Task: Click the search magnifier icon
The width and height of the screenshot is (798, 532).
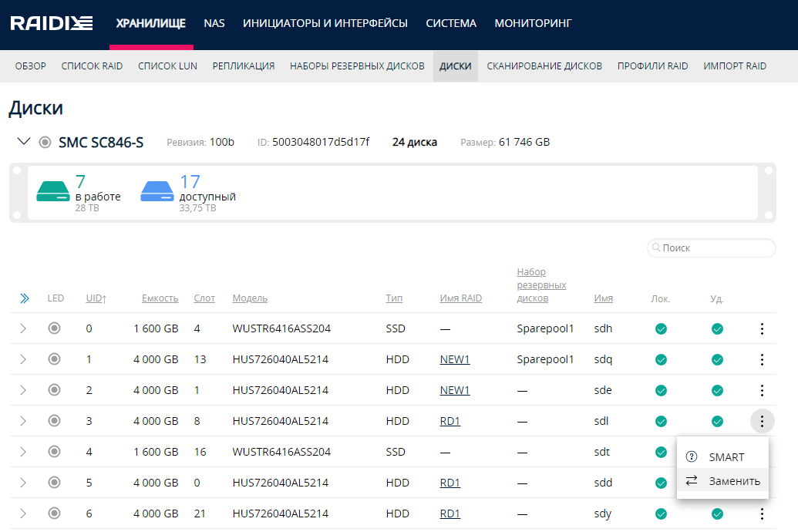Action: 656,247
